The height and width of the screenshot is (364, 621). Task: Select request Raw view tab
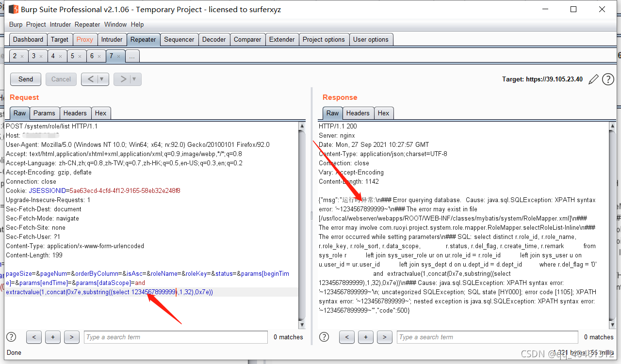20,113
